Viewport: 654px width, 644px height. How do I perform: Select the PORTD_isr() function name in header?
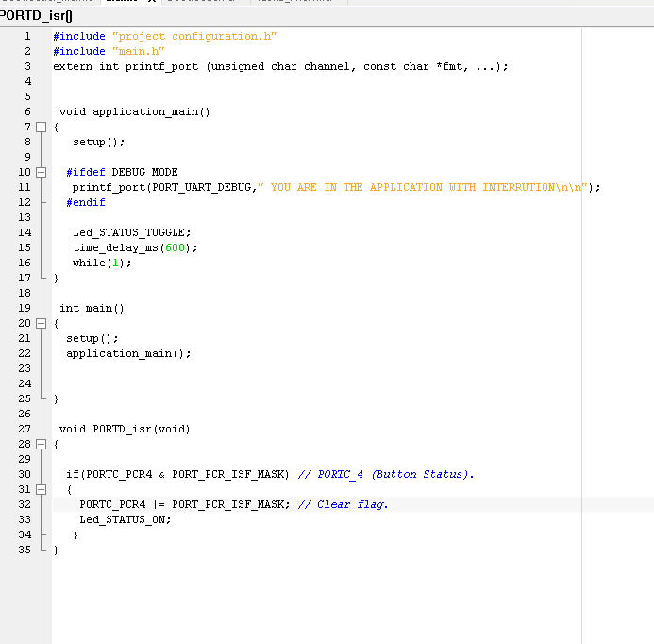36,16
